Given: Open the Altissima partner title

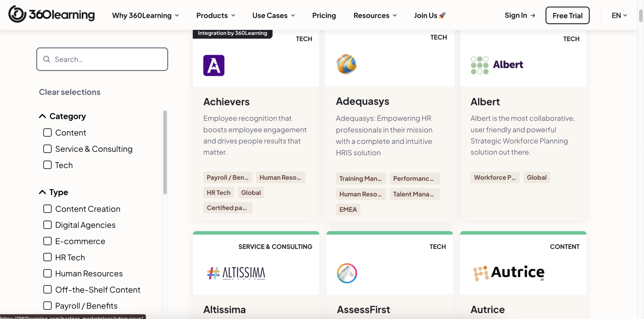Looking at the screenshot, I should 224,309.
